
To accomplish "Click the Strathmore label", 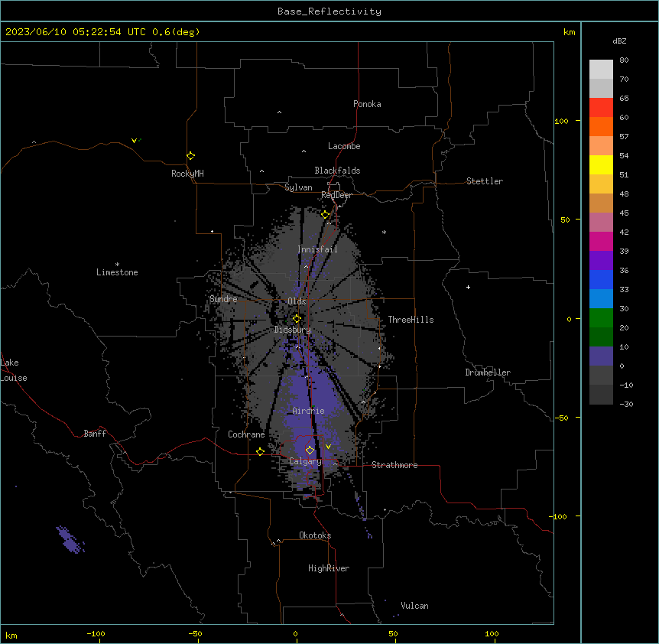I will point(394,465).
